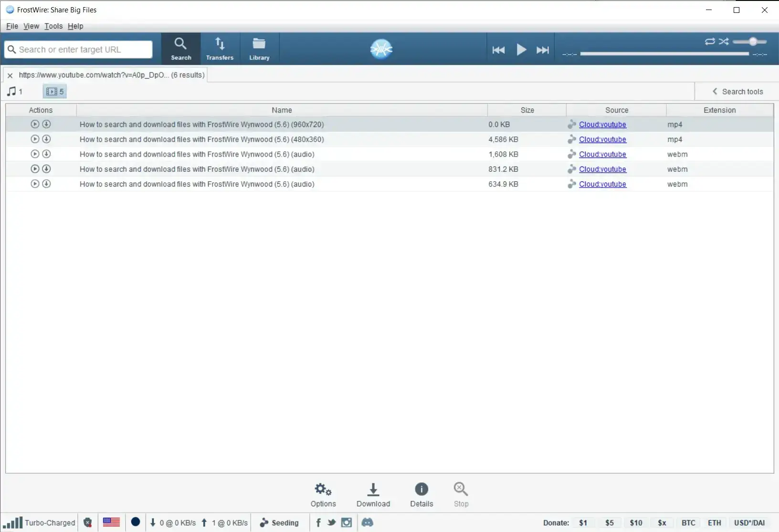
Task: Toggle the audio results filter
Action: point(14,91)
